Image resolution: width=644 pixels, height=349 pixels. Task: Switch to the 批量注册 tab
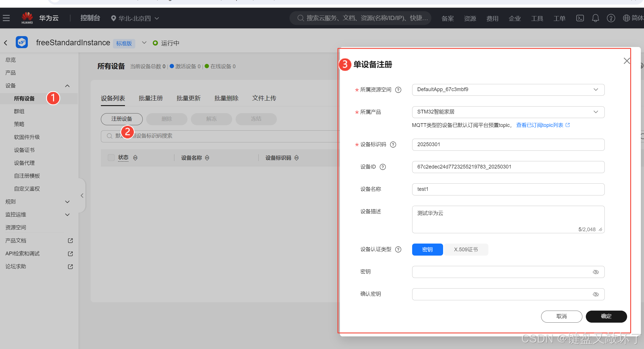tap(150, 98)
